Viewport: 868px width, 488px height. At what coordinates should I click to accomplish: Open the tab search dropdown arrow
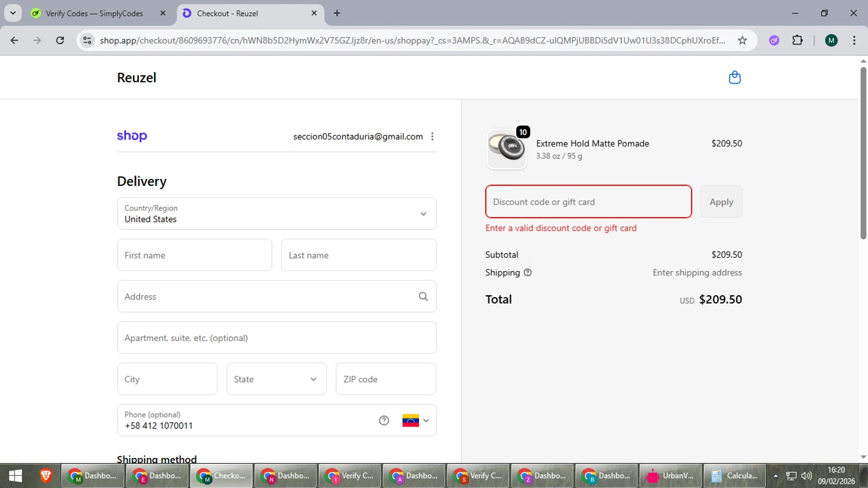coord(13,13)
